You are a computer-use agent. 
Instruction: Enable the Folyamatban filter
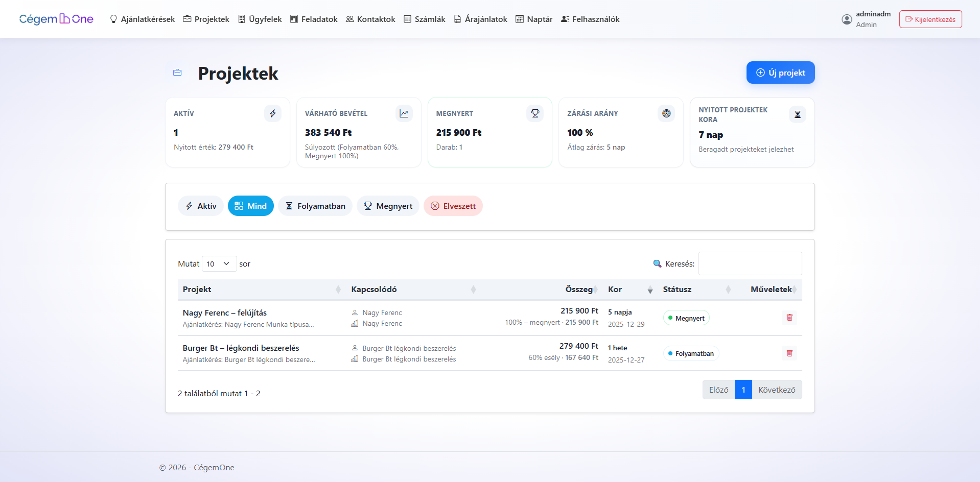coord(315,206)
